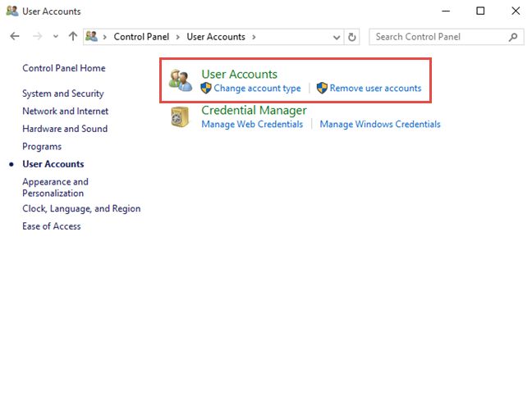Viewport: 532px width, 415px height.
Task: Expand the chevron after Control Panel breadcrumb
Action: pos(178,37)
